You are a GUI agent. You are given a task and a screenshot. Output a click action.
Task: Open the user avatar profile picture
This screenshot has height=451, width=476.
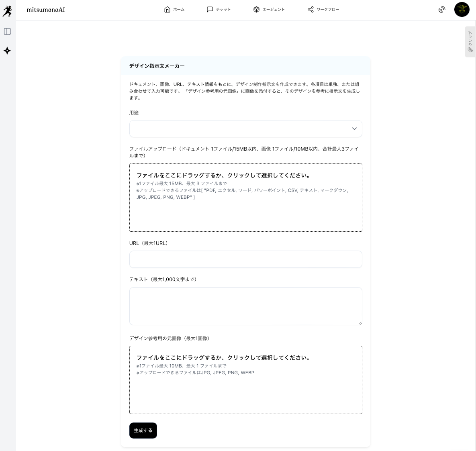coord(462,9)
